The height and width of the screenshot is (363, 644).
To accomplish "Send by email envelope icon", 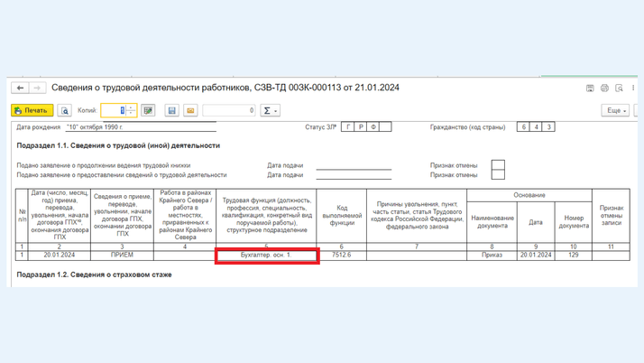I will [x=190, y=110].
